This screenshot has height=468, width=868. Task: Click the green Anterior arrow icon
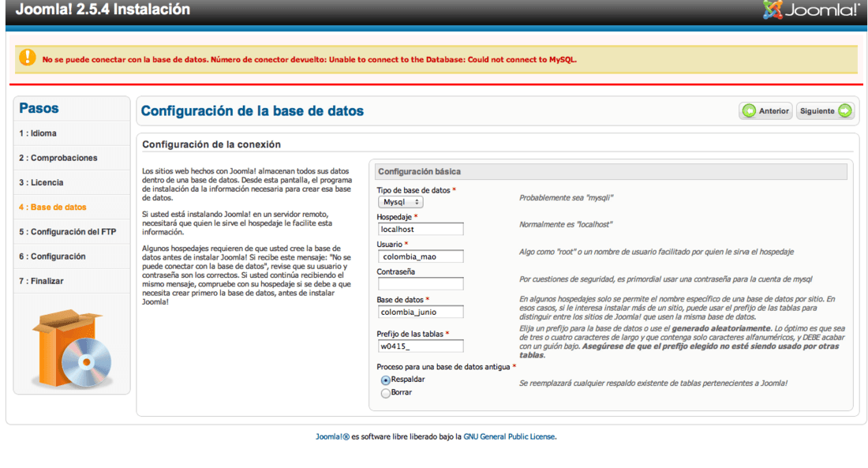pyautogui.click(x=749, y=110)
